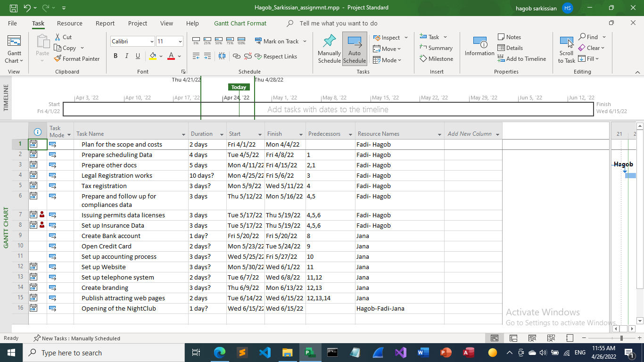Expand the Resource Names column dropdown
The image size is (644, 362).
coord(439,134)
